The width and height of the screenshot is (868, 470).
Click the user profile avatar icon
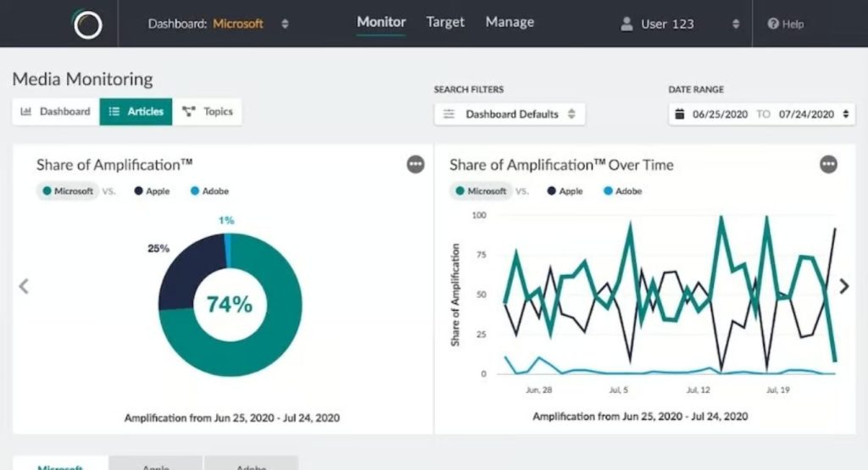coord(627,24)
